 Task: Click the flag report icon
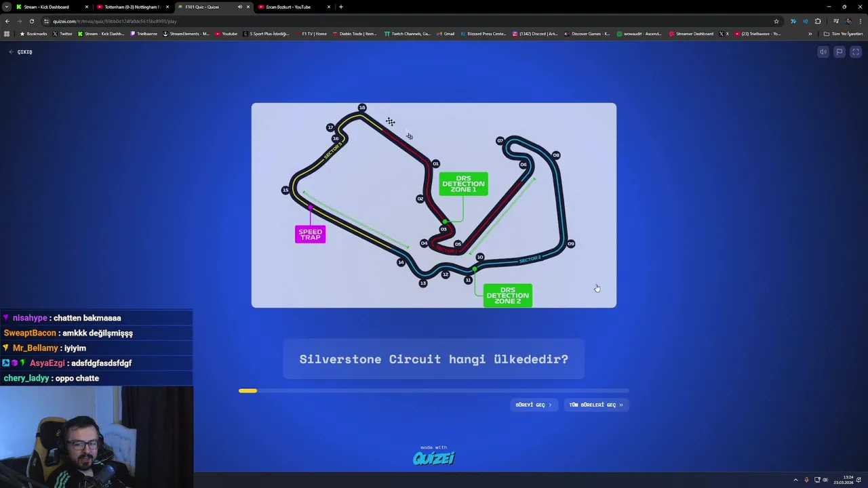click(840, 52)
